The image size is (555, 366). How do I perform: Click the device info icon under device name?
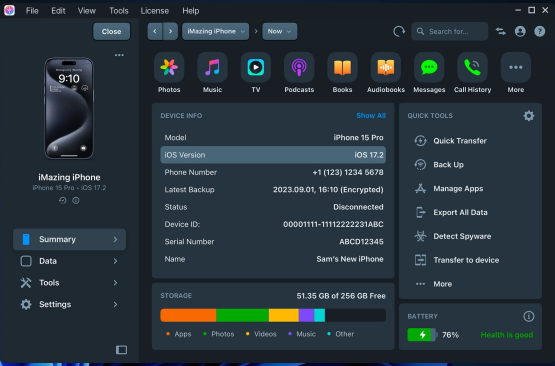[76, 200]
